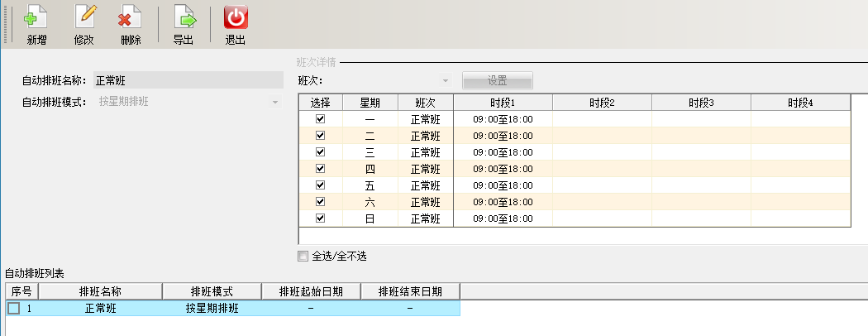Select the checkbox in schedule list row 1
The width and height of the screenshot is (868, 336).
tap(14, 309)
